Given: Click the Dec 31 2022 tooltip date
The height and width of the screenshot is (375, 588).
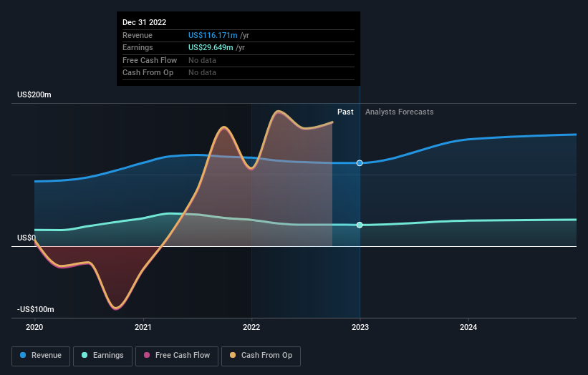Looking at the screenshot, I should tap(145, 22).
